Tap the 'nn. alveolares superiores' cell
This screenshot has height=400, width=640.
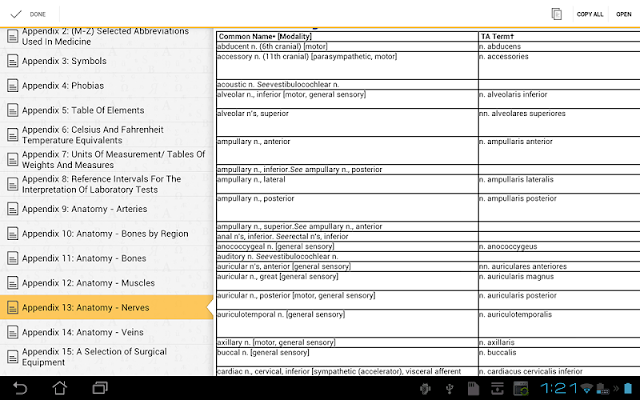559,122
